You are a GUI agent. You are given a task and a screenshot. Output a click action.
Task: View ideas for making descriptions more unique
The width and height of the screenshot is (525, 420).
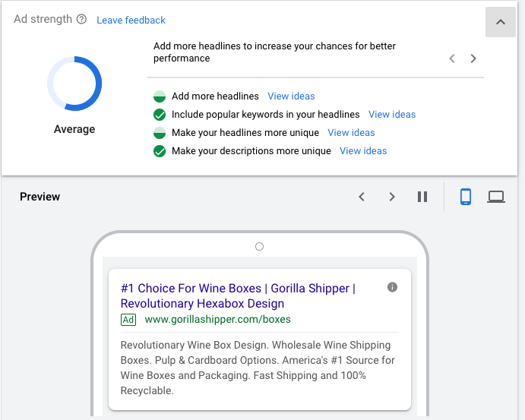(363, 151)
